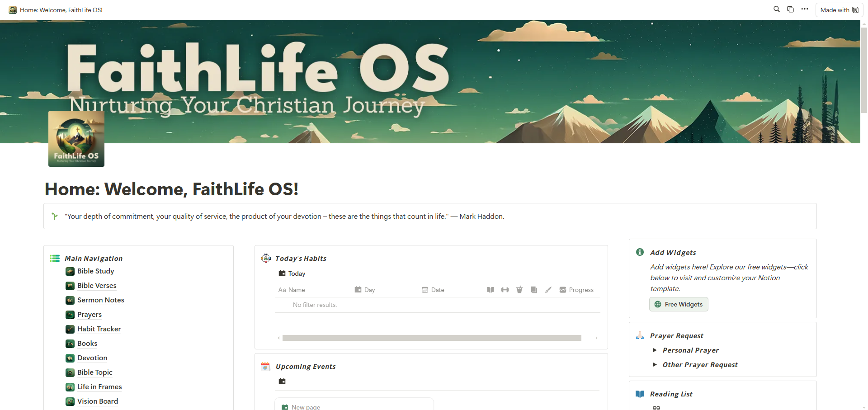The width and height of the screenshot is (868, 410).
Task: Click the Today's Habits header icon
Action: [x=266, y=258]
